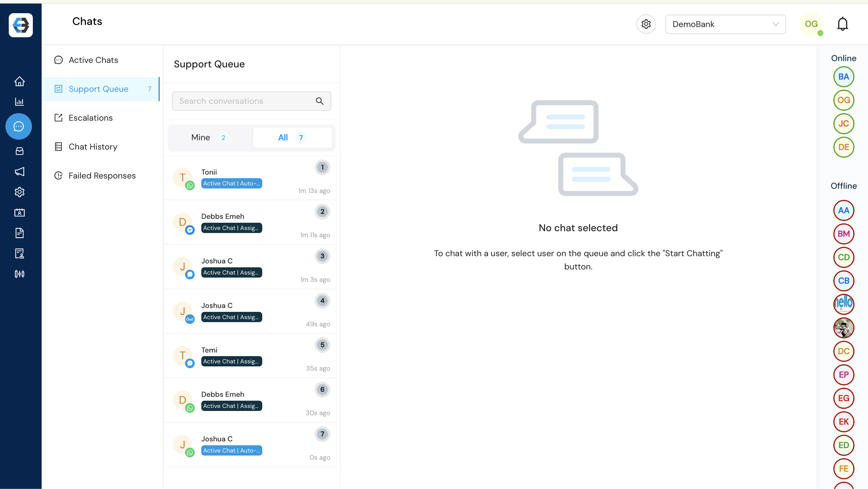Viewport: 868px width, 489px height.
Task: Open the inbox tray icon in sidebar
Action: (20, 151)
